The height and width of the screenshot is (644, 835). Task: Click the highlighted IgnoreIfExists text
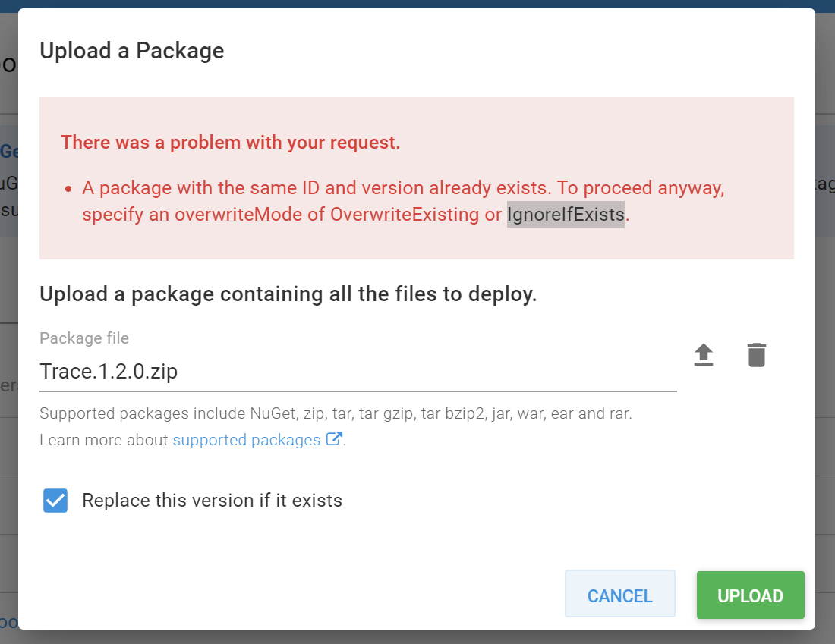coord(565,214)
